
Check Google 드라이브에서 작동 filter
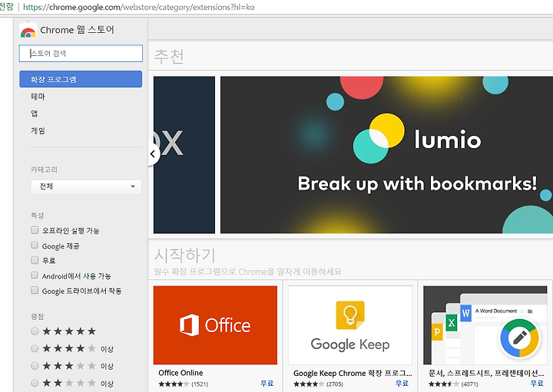pyautogui.click(x=35, y=290)
